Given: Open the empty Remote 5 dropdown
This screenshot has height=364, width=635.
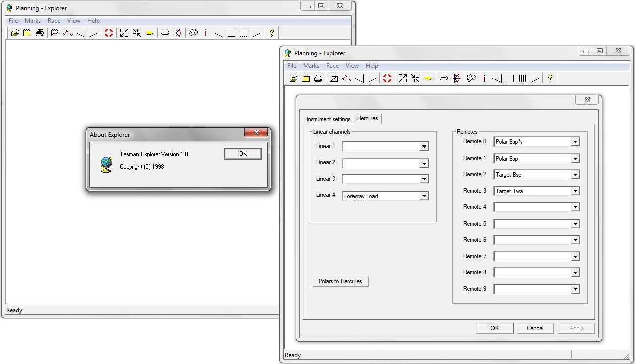Looking at the screenshot, I should pos(575,224).
